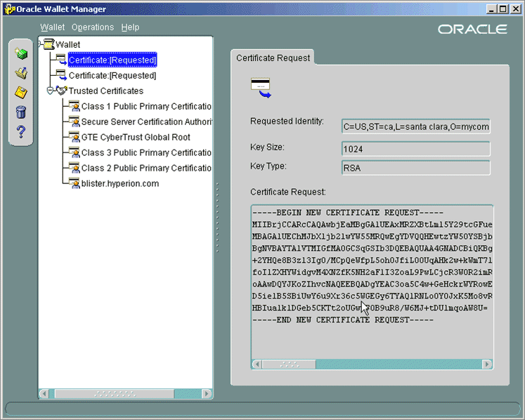Collapse the Wallet root tree node
This screenshot has width=525, height=420.
(x=40, y=44)
